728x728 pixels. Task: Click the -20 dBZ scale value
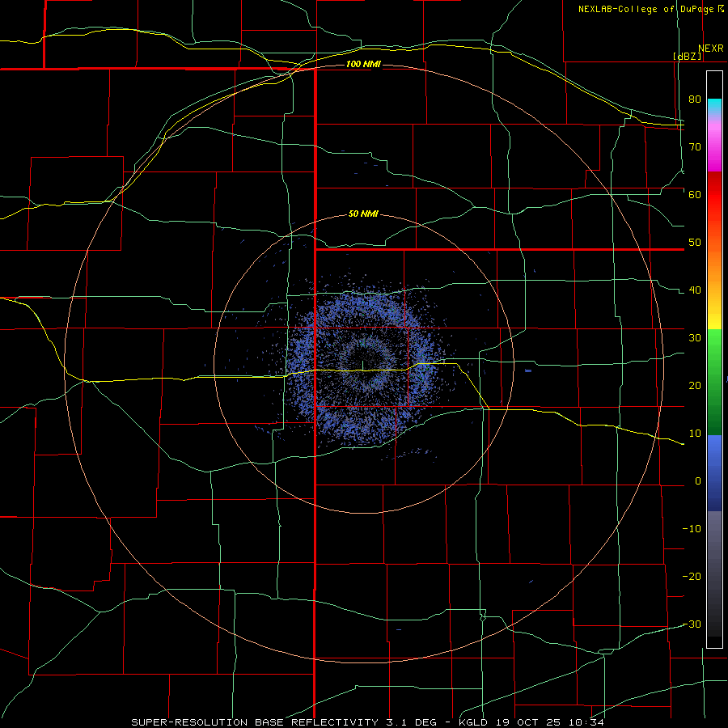pyautogui.click(x=692, y=576)
